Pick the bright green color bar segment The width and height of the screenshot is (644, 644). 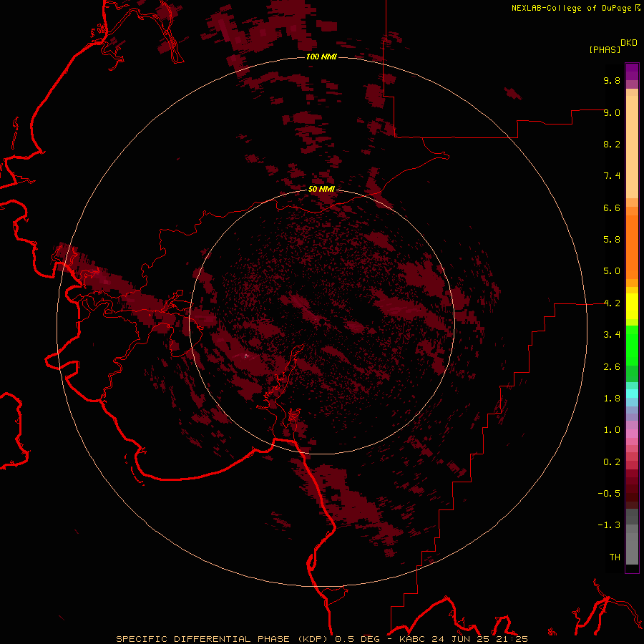point(632,345)
